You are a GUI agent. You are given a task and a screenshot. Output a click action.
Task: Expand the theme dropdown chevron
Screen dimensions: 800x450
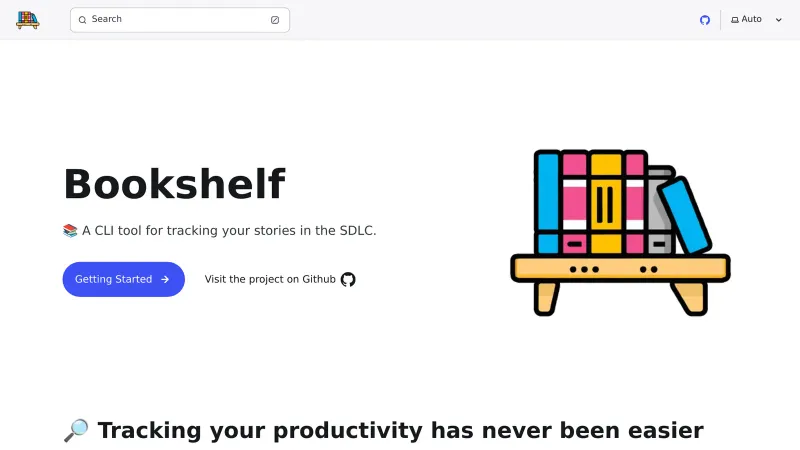(x=779, y=20)
